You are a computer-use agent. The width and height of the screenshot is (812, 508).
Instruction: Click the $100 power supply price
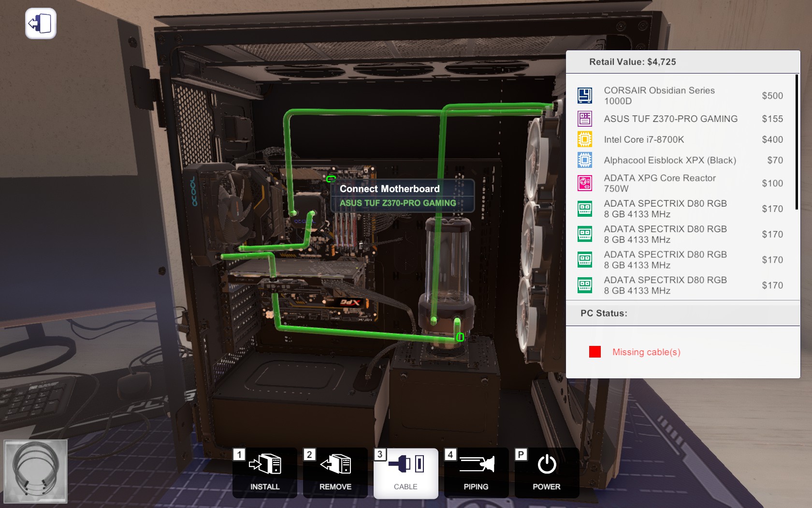772,183
